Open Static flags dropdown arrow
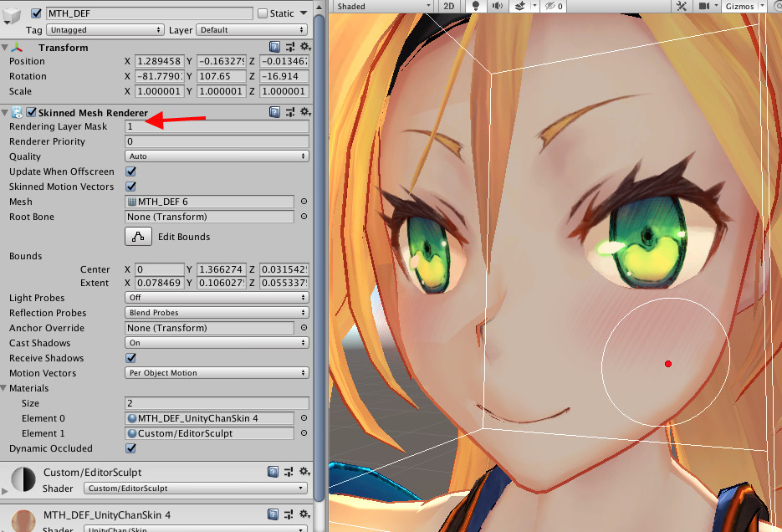 click(304, 13)
